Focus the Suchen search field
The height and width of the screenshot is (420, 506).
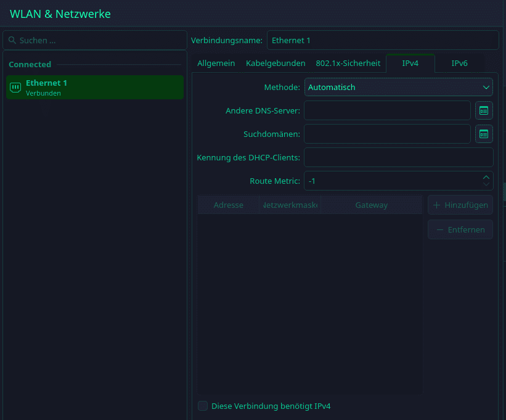coord(95,40)
